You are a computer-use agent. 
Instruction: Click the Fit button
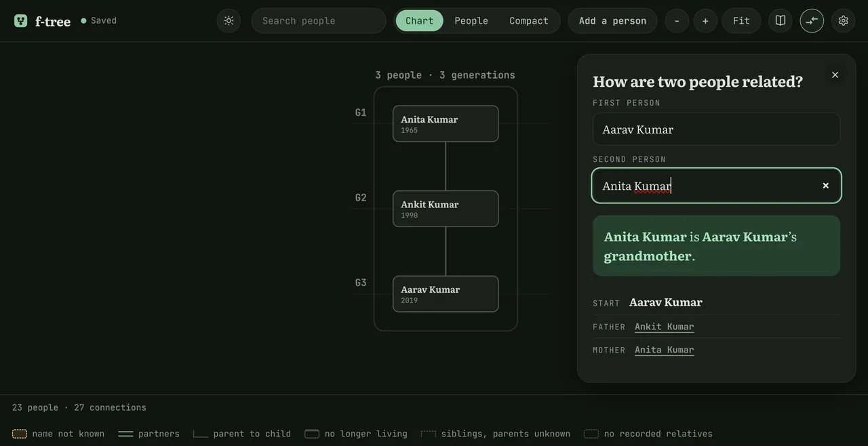pyautogui.click(x=741, y=20)
